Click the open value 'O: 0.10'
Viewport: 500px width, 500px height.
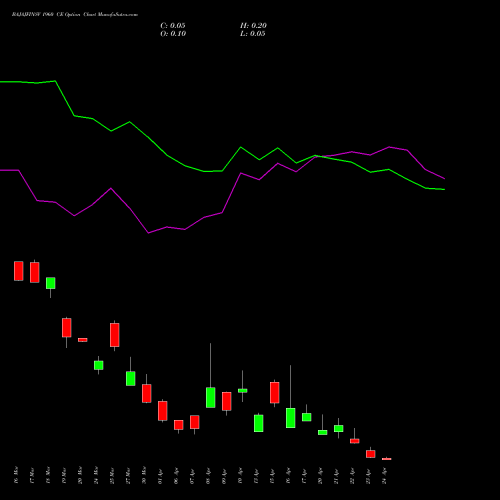173,34
